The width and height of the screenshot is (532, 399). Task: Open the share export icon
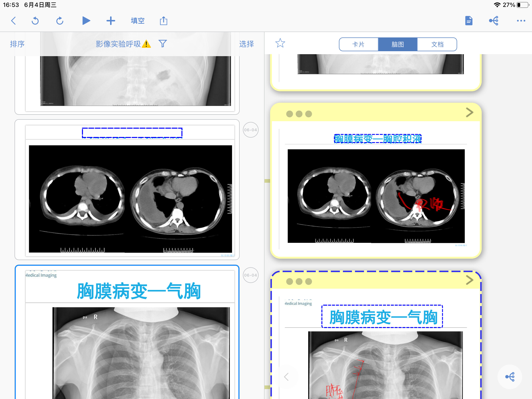pyautogui.click(x=164, y=21)
